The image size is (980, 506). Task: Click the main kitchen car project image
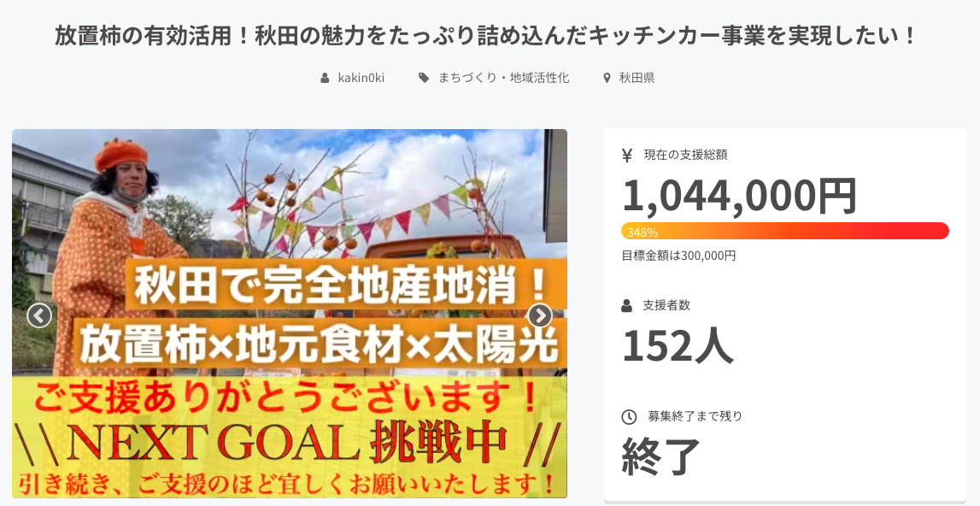point(290,314)
